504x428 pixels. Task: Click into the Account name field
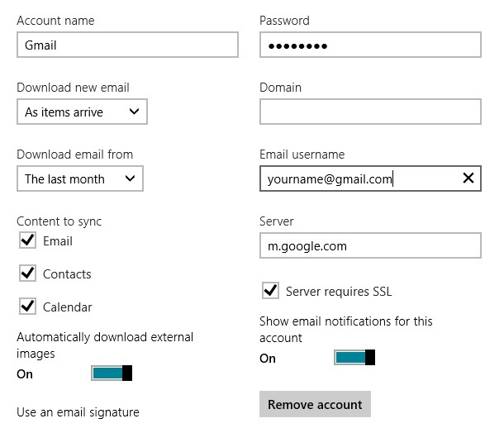tap(127, 45)
